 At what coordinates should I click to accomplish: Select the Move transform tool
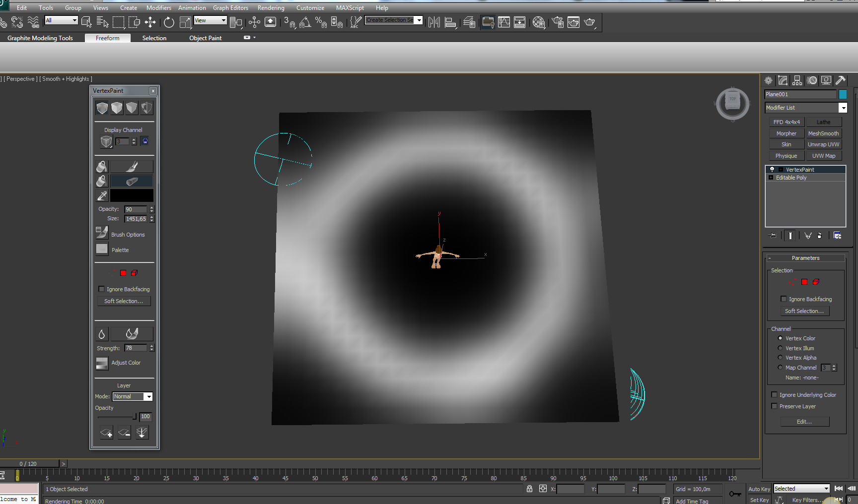(x=150, y=22)
